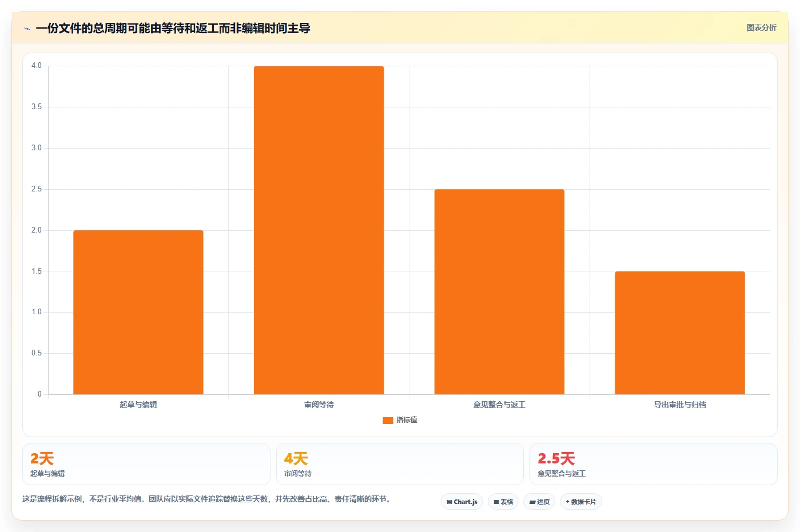Click the lightning icon beside the title
This screenshot has width=800, height=532.
(27, 29)
